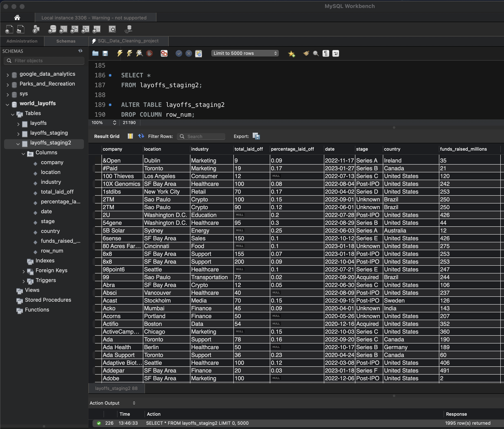Click the new SQL tab icon
Screen dimensions: 504x429
click(9, 29)
